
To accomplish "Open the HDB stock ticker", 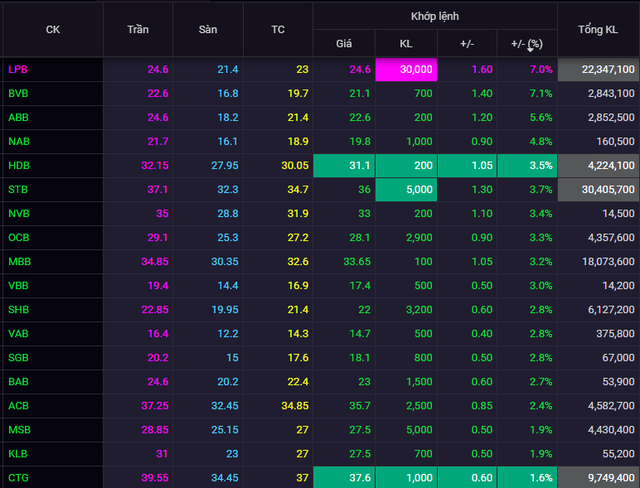I will [x=19, y=166].
